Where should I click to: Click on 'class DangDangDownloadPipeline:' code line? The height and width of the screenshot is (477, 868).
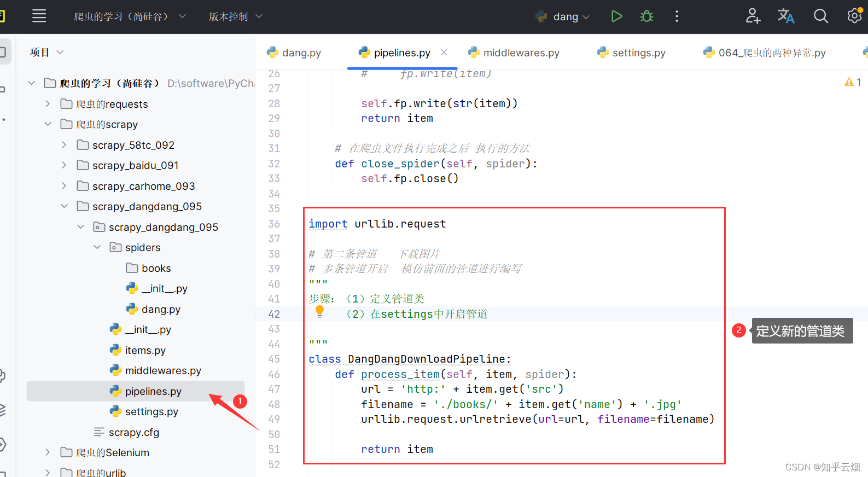(410, 359)
